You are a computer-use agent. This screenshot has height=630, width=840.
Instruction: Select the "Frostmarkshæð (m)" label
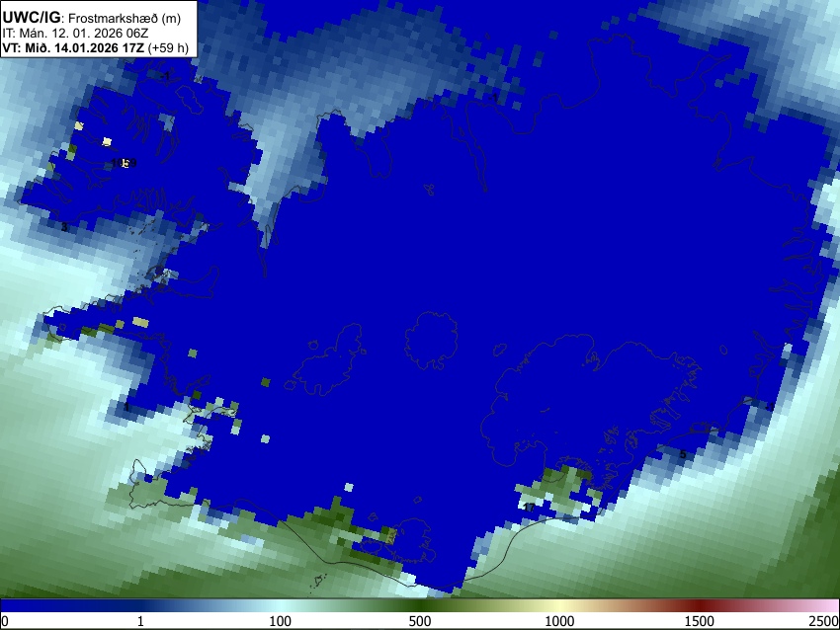pos(125,18)
